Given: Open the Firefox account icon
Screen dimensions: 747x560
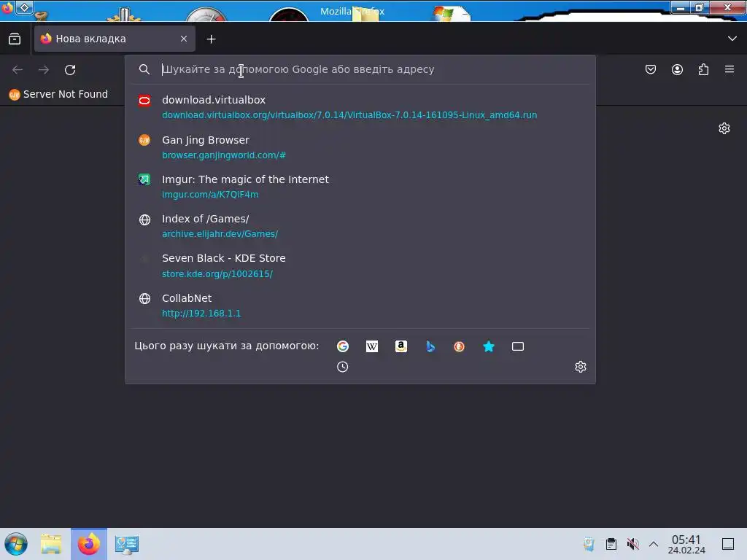Looking at the screenshot, I should (x=677, y=69).
